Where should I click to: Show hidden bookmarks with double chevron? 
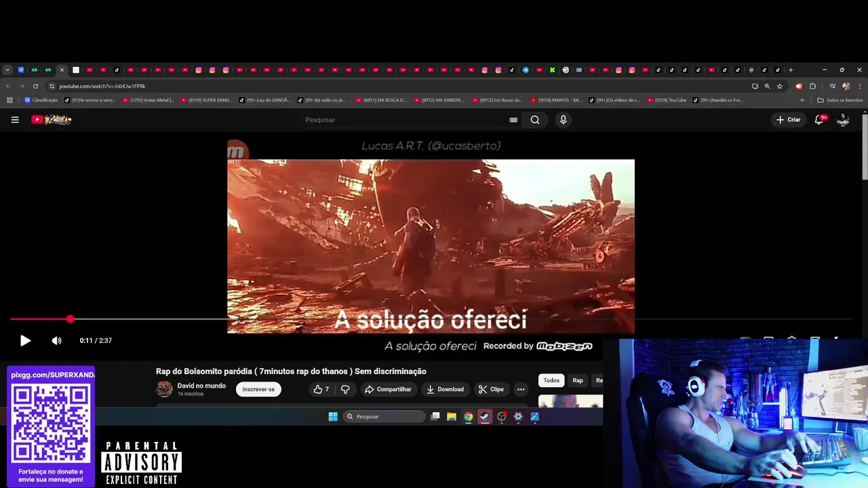click(x=802, y=100)
